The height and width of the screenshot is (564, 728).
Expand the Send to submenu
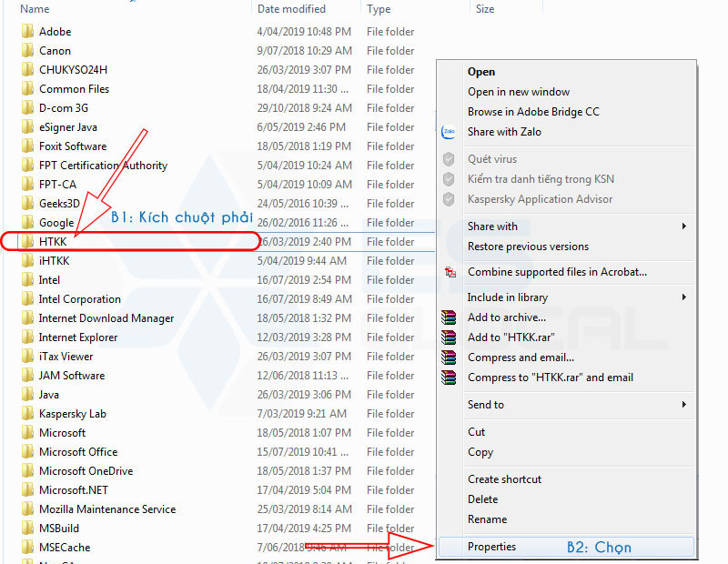click(683, 405)
